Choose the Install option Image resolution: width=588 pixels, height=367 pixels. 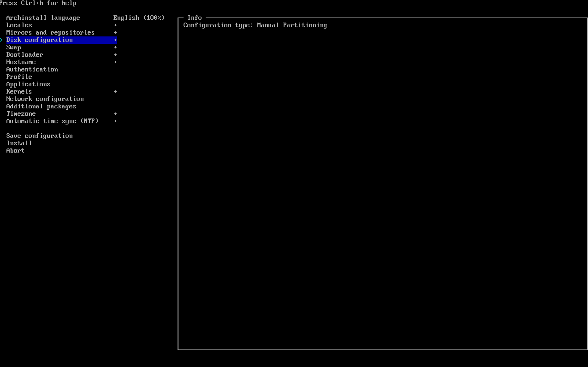point(19,143)
